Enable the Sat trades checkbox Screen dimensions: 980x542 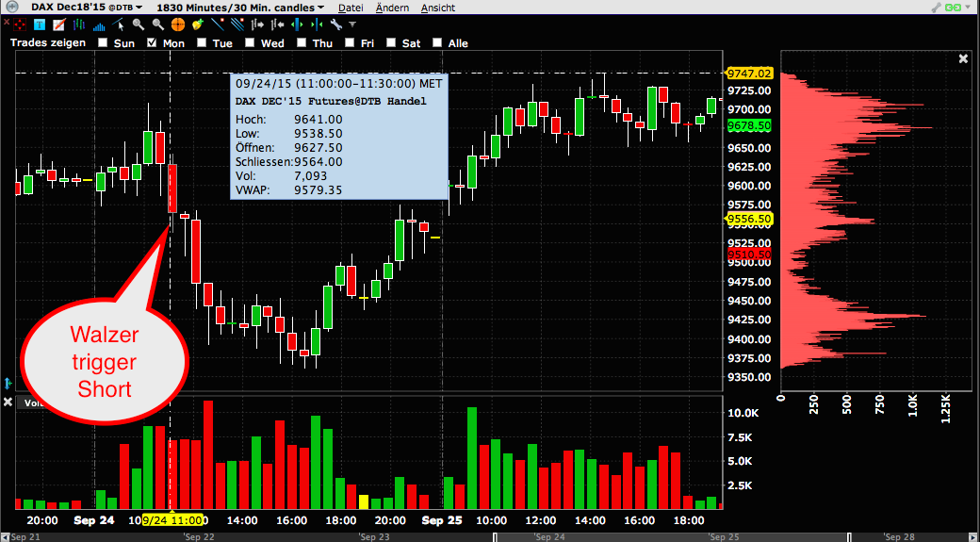coord(391,42)
